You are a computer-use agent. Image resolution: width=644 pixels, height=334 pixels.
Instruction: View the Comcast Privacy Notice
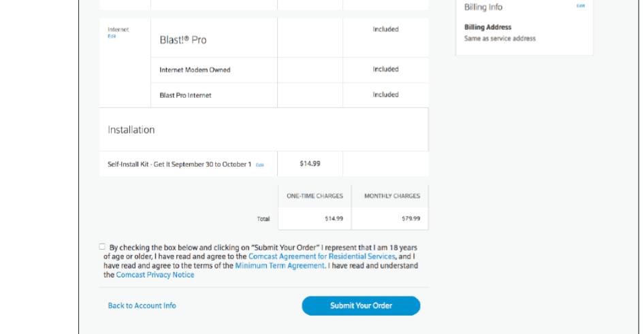pos(155,275)
